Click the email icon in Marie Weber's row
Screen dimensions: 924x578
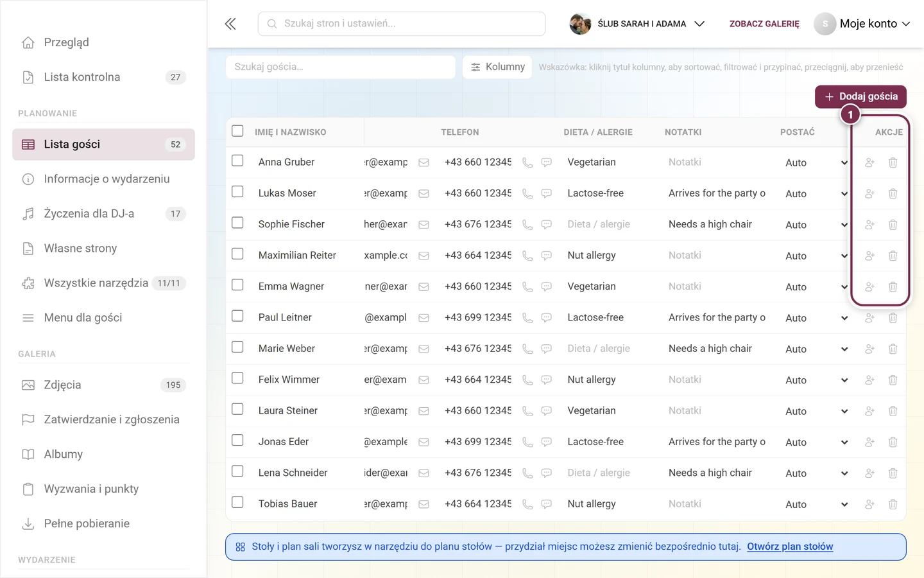click(424, 349)
